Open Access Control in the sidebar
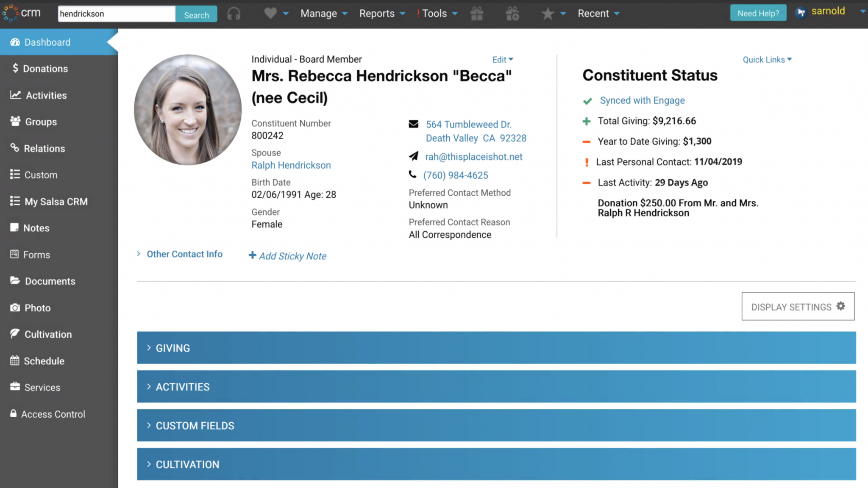Screen dimensions: 868x488 [x=59, y=414]
